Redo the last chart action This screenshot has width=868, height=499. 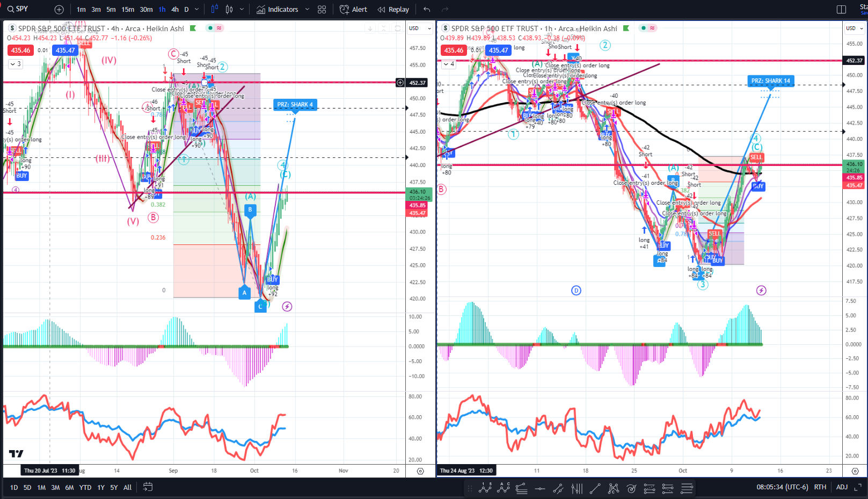(x=444, y=10)
